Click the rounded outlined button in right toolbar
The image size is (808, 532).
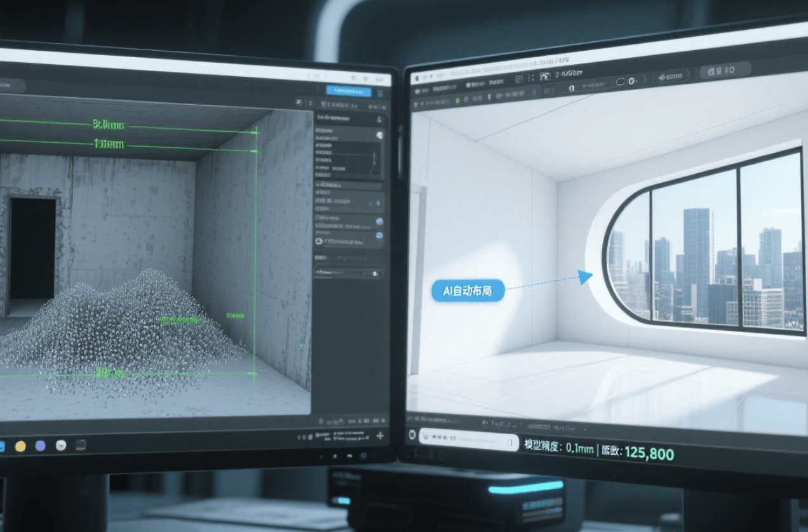pos(672,76)
